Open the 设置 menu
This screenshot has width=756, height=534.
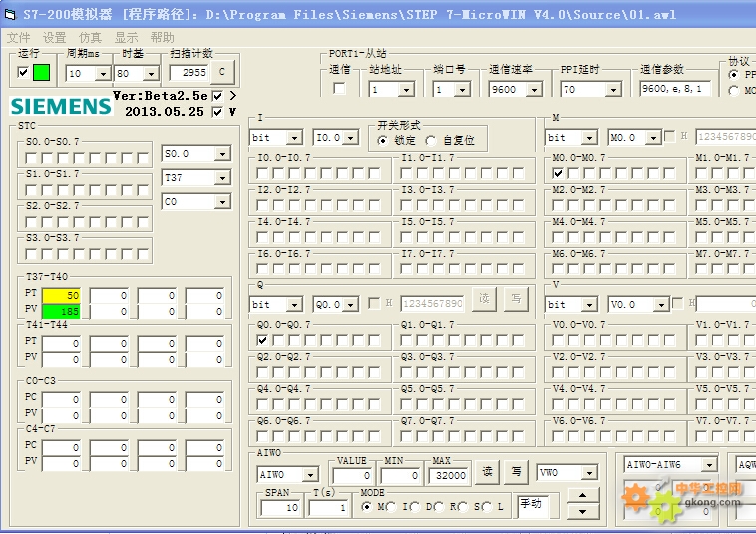pos(54,38)
